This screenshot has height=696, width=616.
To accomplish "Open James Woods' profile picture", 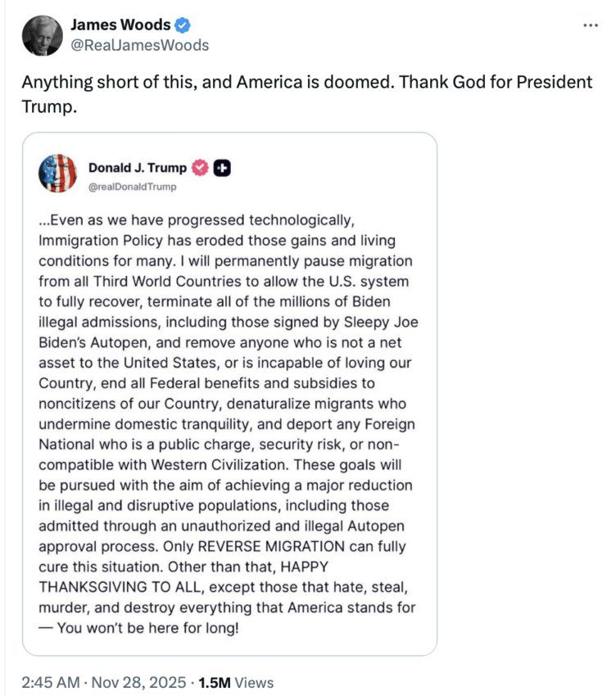I will point(42,33).
